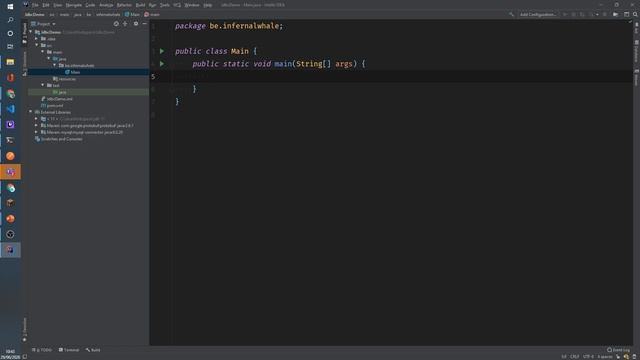Click the Windows Start button
This screenshot has width=640, height=360.
click(x=10, y=7)
